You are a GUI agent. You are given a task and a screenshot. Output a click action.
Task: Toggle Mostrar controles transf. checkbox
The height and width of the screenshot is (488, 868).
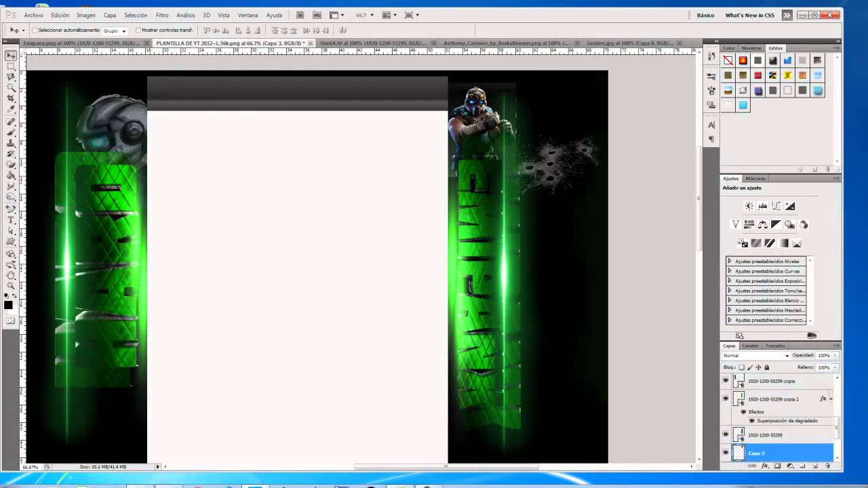[x=138, y=30]
